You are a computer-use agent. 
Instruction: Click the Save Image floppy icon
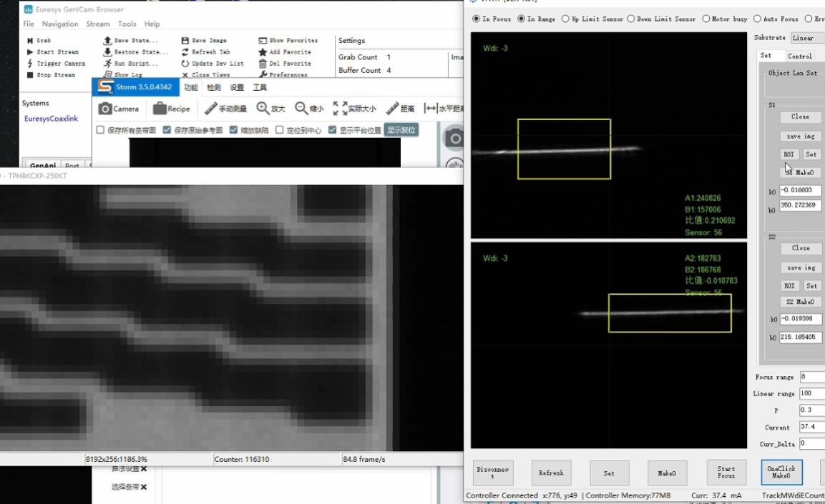coord(185,41)
